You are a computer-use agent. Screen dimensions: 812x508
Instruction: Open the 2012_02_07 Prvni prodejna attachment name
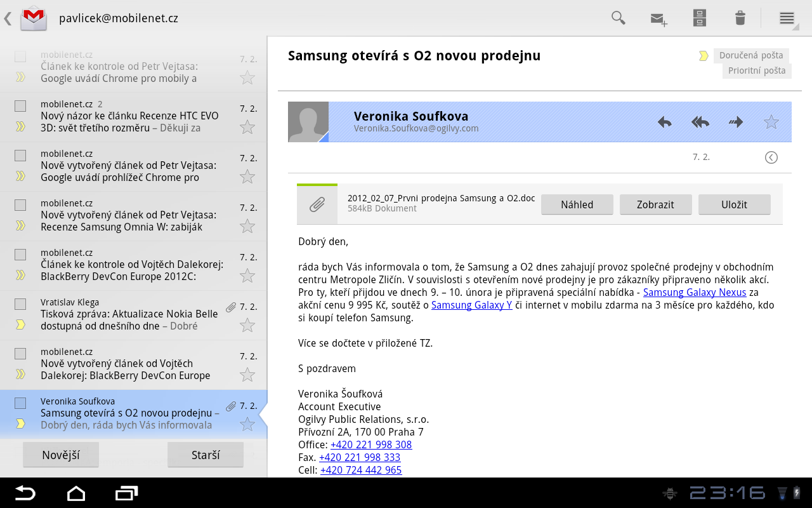click(x=441, y=198)
